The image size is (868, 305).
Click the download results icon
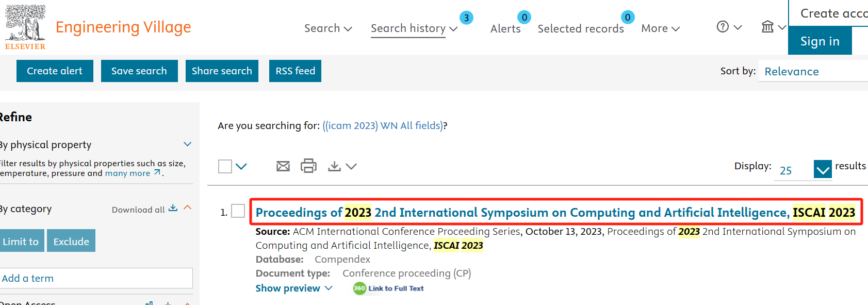[x=334, y=166]
